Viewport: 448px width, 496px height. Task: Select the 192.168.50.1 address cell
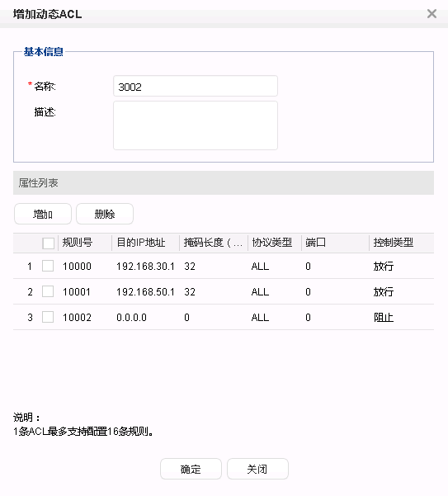pos(145,291)
